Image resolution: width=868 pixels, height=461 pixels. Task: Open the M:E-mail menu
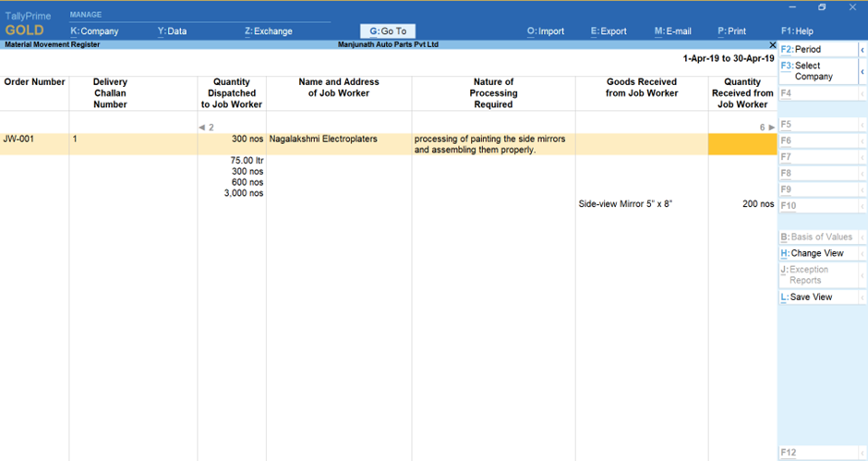[x=672, y=31]
